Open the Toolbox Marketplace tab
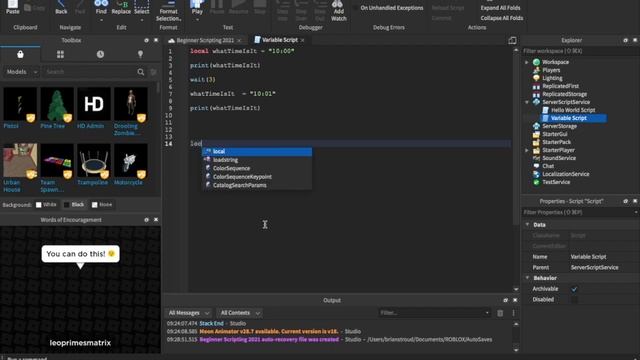The width and height of the screenshot is (640, 360). pos(20,54)
